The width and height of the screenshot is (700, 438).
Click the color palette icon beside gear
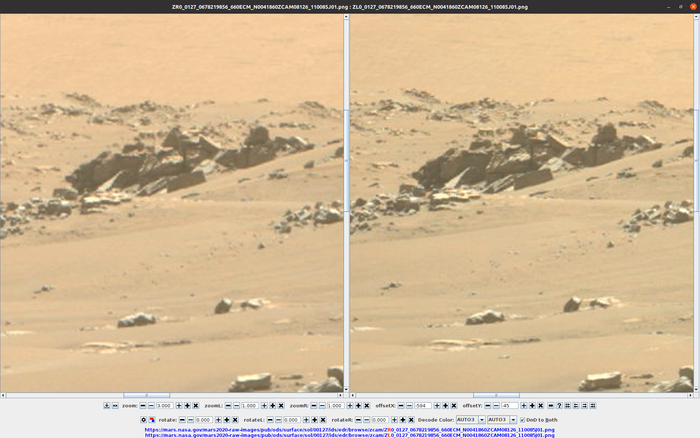click(x=152, y=419)
